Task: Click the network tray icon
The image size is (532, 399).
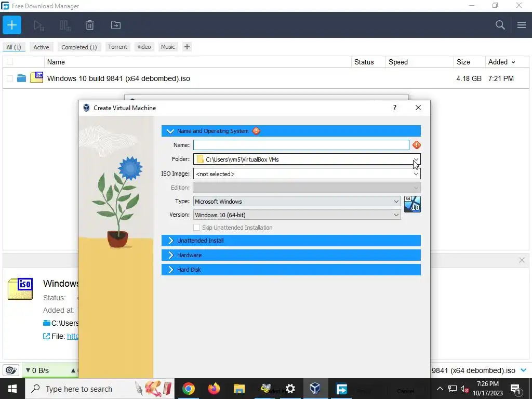Action: 453,389
